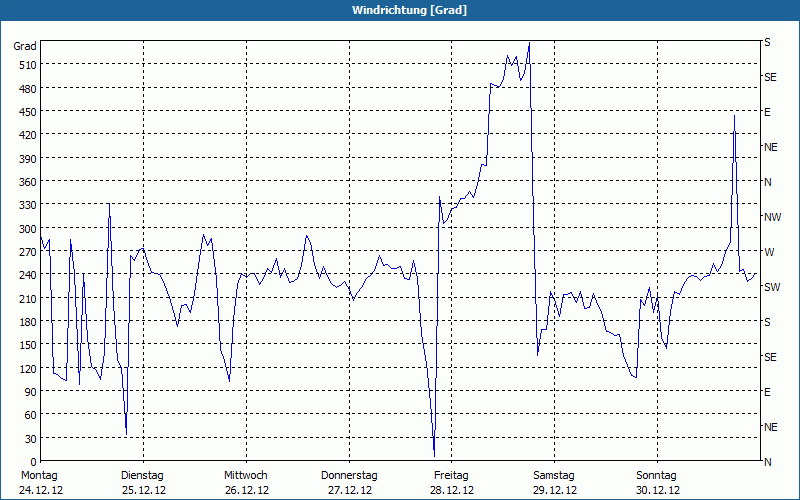Select the 240 degree axis label
The height and width of the screenshot is (500, 800).
pyautogui.click(x=28, y=275)
